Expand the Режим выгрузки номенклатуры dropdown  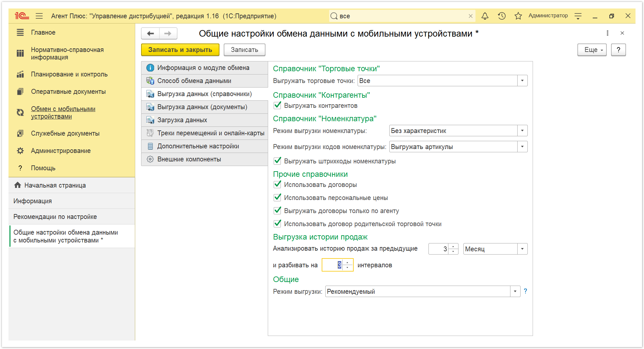522,131
